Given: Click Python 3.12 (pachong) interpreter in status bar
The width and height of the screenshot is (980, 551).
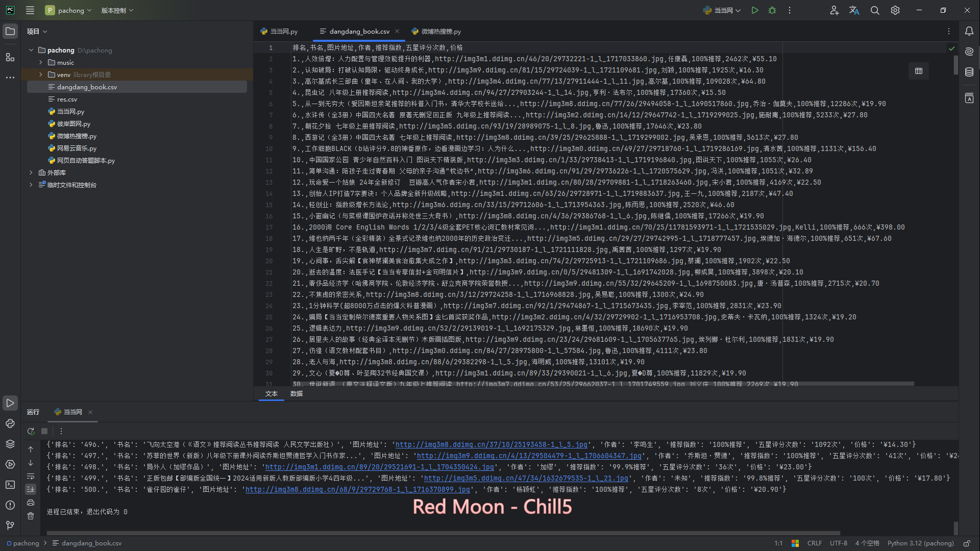Looking at the screenshot, I should point(920,543).
